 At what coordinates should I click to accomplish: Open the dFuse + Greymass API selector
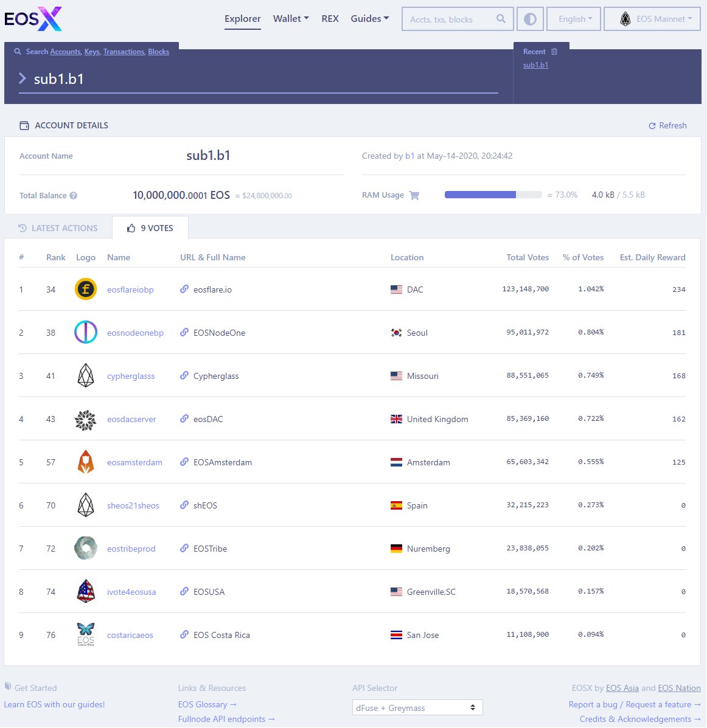[417, 707]
